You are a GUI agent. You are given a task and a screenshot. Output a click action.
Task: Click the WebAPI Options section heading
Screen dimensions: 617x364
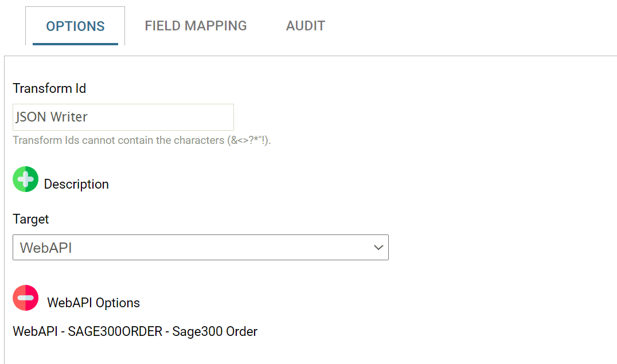pos(93,303)
